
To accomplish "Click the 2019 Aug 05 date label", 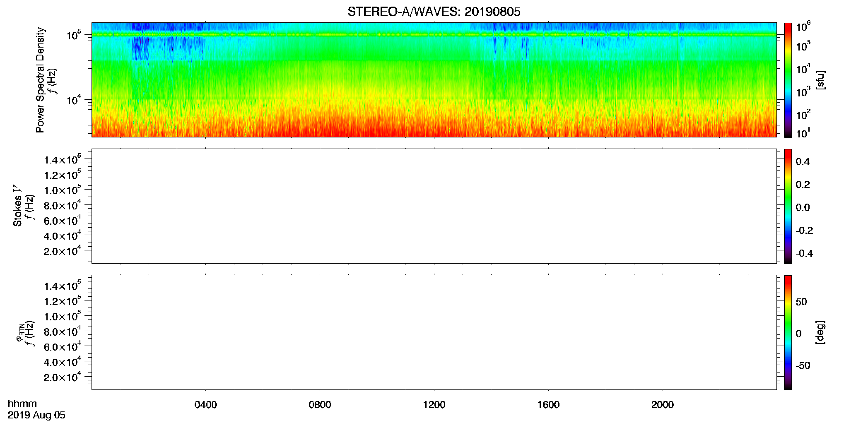I will 36,415.
